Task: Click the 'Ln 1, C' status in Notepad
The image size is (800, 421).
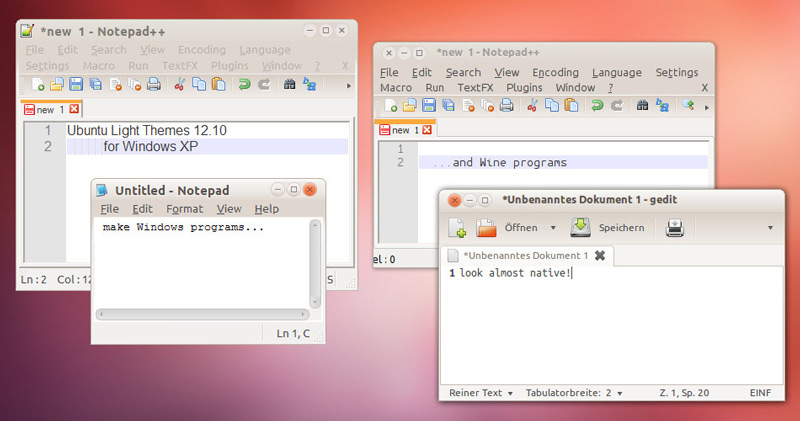Action: point(293,333)
